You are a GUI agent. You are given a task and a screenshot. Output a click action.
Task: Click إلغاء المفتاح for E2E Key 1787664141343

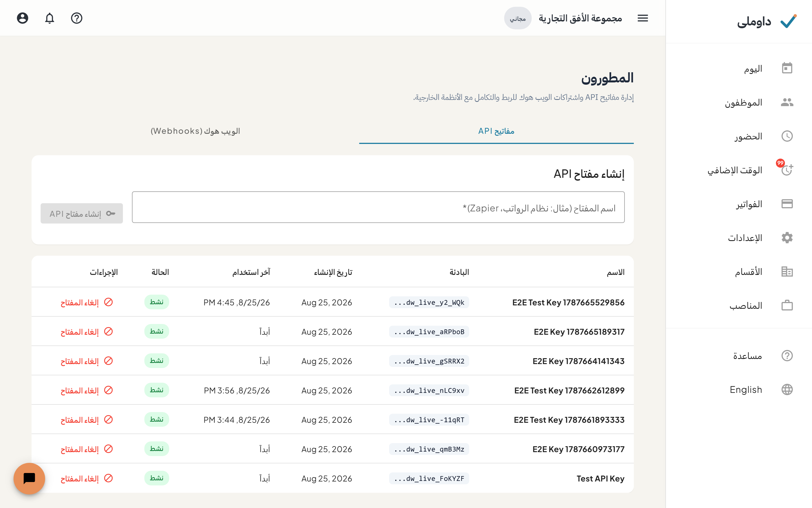tap(80, 361)
